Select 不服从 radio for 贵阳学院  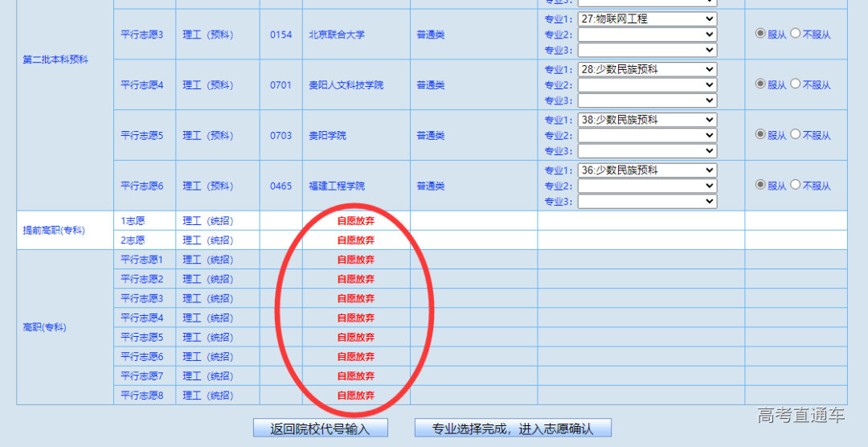point(796,134)
